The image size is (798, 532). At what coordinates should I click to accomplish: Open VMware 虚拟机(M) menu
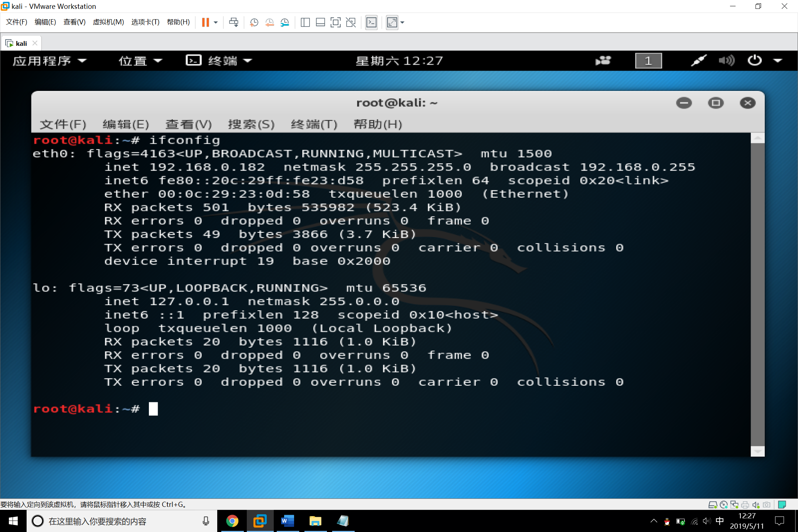[108, 22]
